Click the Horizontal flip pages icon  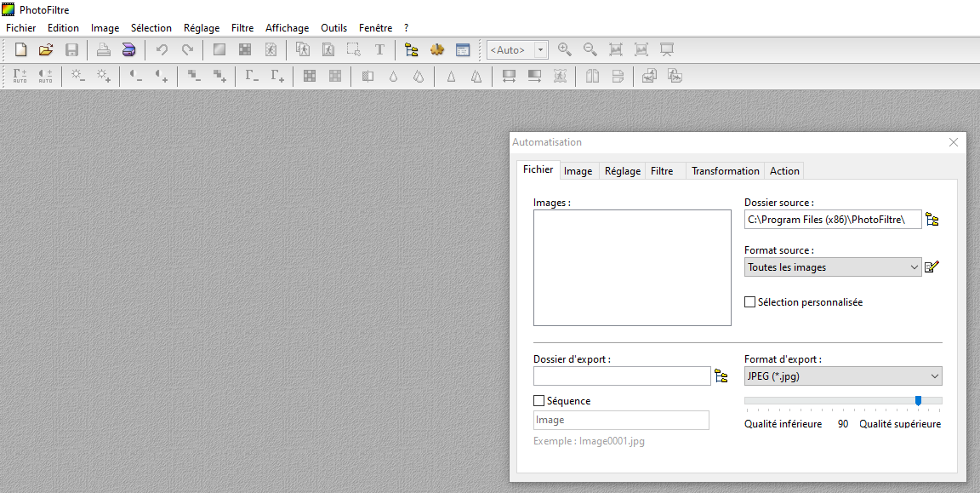click(x=592, y=77)
